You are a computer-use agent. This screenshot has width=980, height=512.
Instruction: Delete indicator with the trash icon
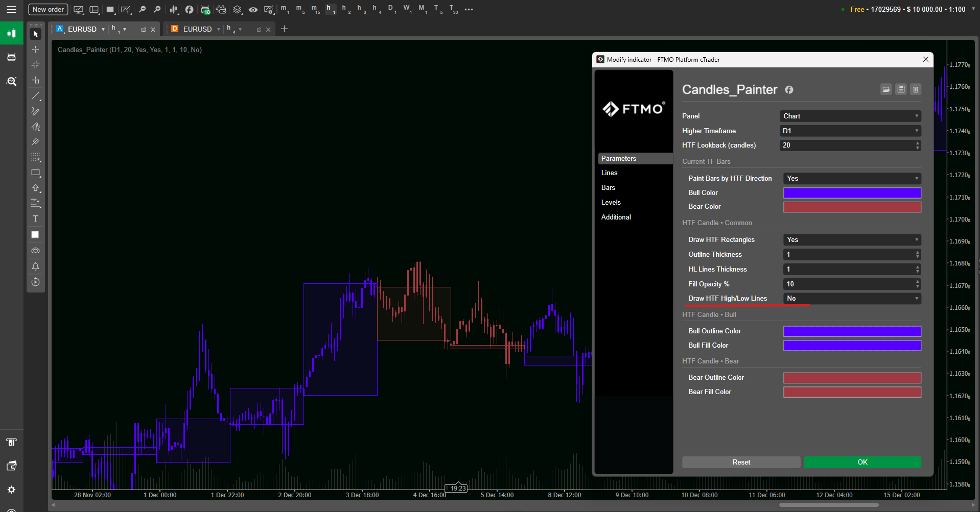click(916, 89)
